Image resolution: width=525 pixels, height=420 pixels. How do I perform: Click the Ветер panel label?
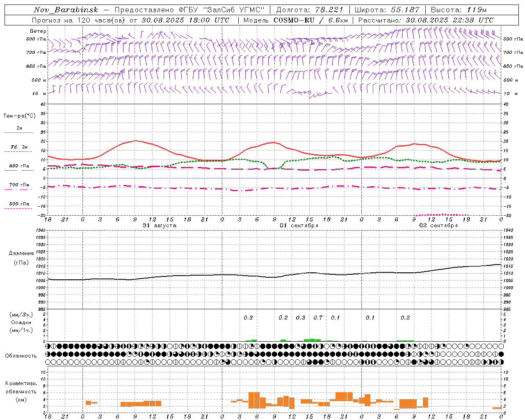coord(38,31)
